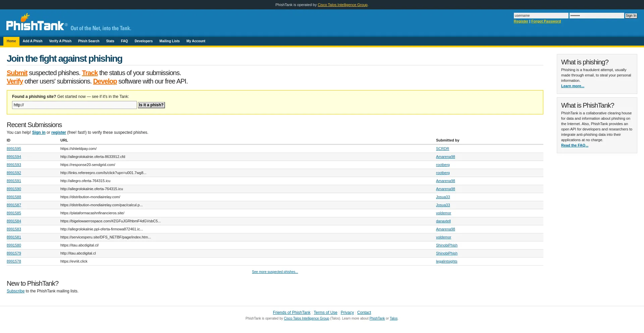
Task: Open submitter SCRDR profile
Action: pyautogui.click(x=442, y=149)
